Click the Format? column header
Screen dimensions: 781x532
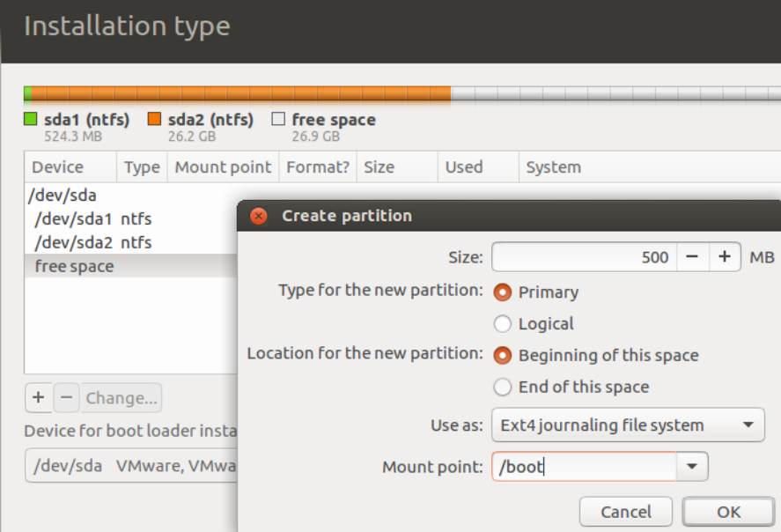click(x=318, y=166)
